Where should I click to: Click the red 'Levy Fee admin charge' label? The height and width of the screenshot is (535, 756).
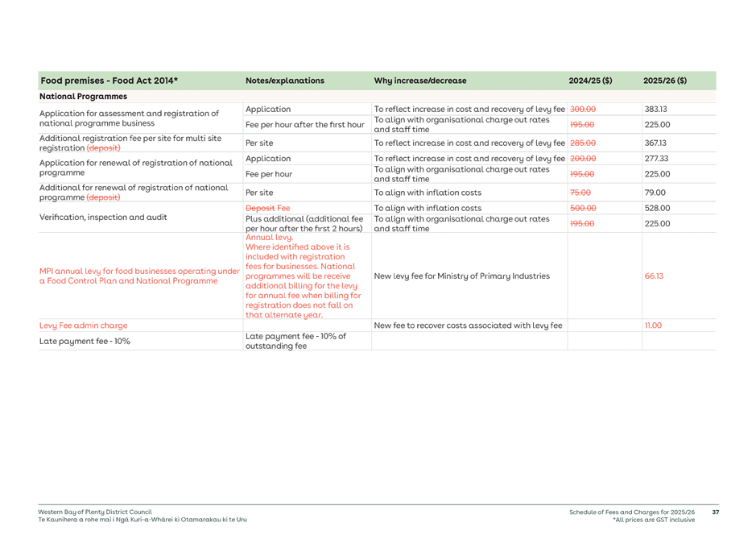84,326
